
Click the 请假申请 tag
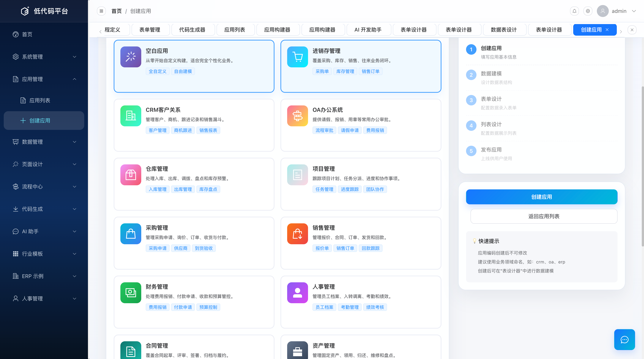350,130
